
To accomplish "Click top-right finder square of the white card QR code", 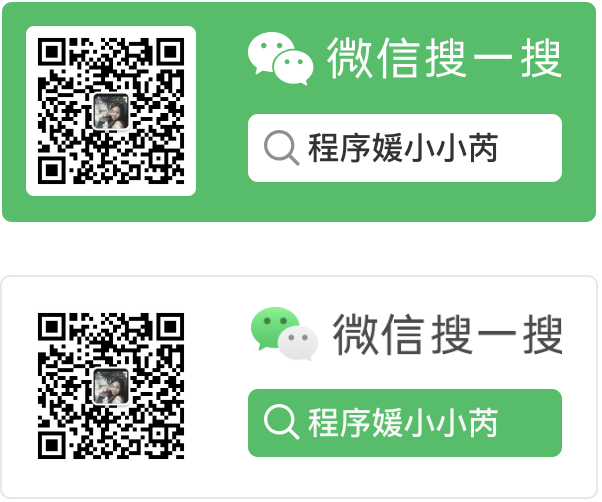I will 171,326.
